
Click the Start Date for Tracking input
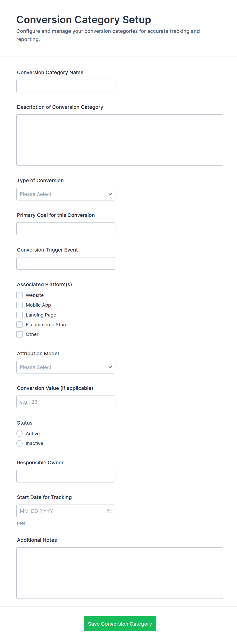(61, 511)
